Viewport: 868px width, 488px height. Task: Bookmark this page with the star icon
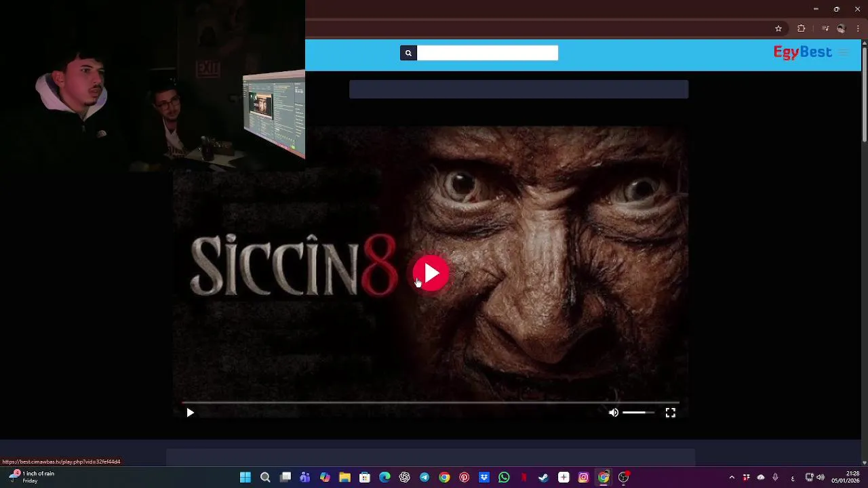click(x=778, y=28)
